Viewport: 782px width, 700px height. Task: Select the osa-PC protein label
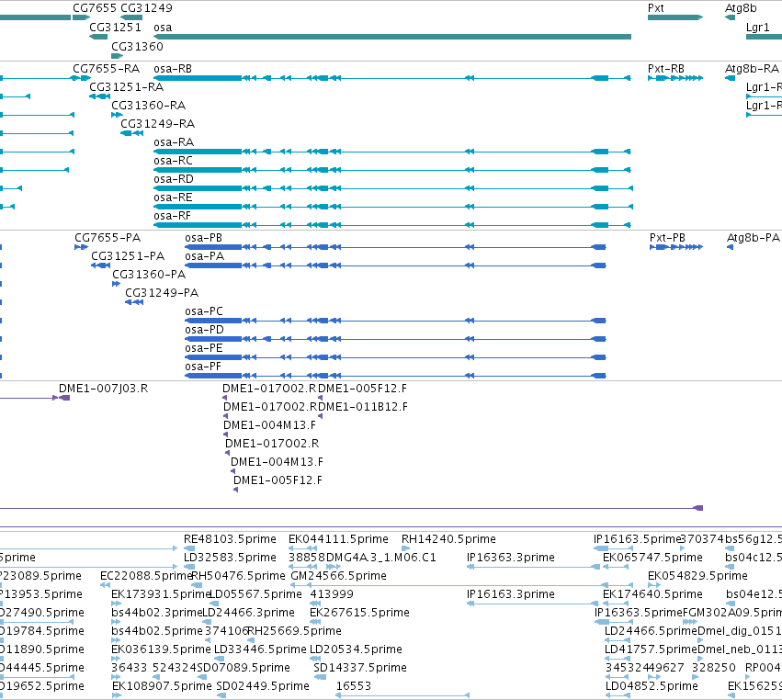[x=204, y=311]
